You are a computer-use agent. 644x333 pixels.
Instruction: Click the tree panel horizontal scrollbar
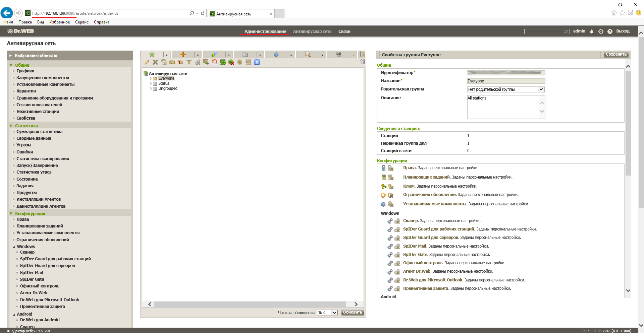point(250,304)
